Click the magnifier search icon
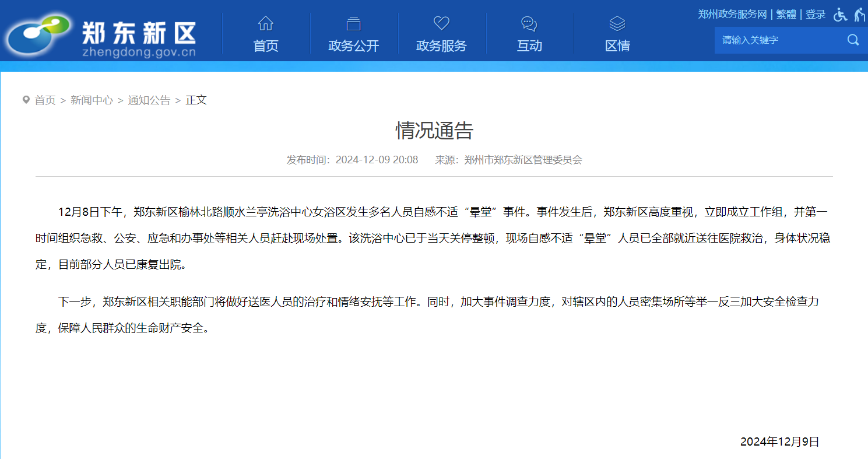Screen dimensions: 868x459 (x=853, y=40)
